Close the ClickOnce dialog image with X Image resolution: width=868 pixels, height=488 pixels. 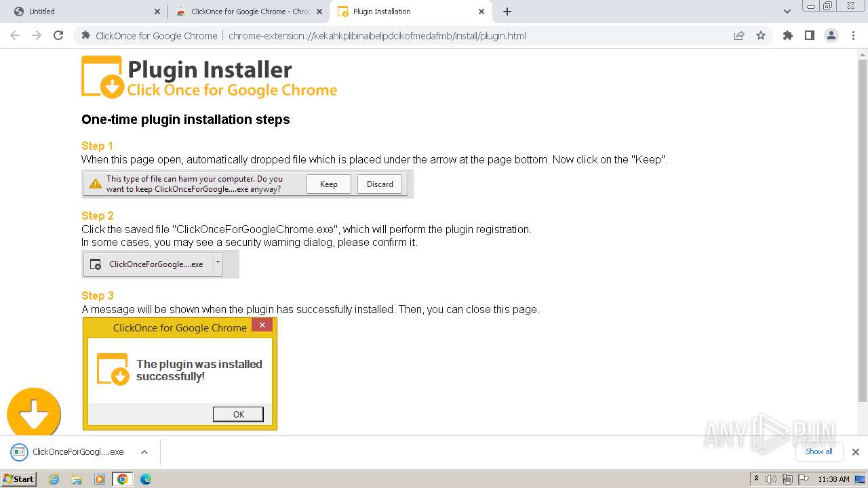(x=262, y=325)
